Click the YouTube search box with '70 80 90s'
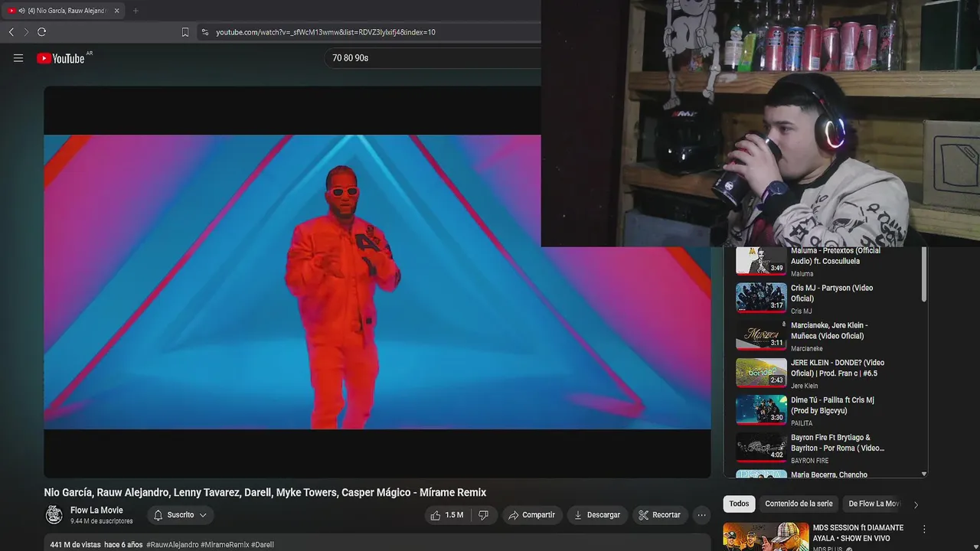This screenshot has width=980, height=551. (x=433, y=58)
